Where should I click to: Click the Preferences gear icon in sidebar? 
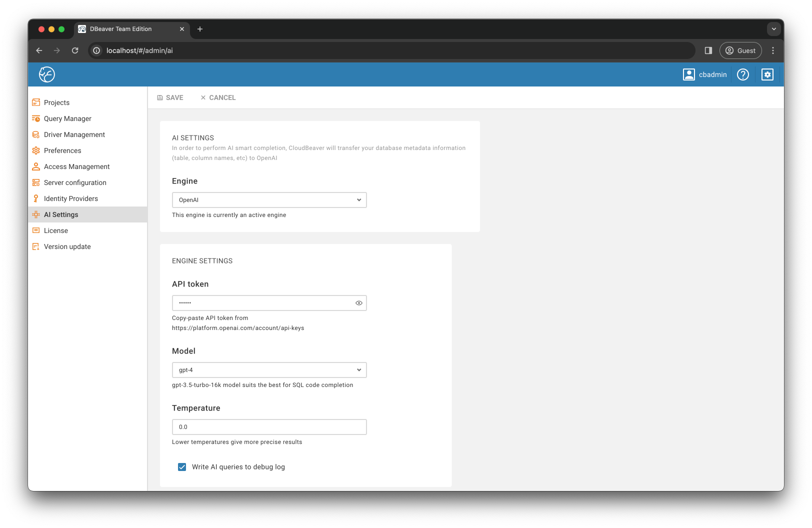pos(36,150)
